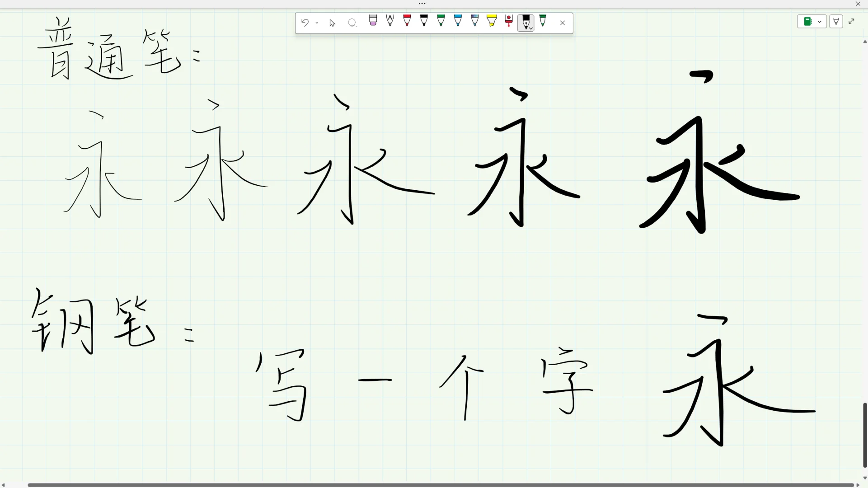Open the magnifier search tool

(352, 23)
